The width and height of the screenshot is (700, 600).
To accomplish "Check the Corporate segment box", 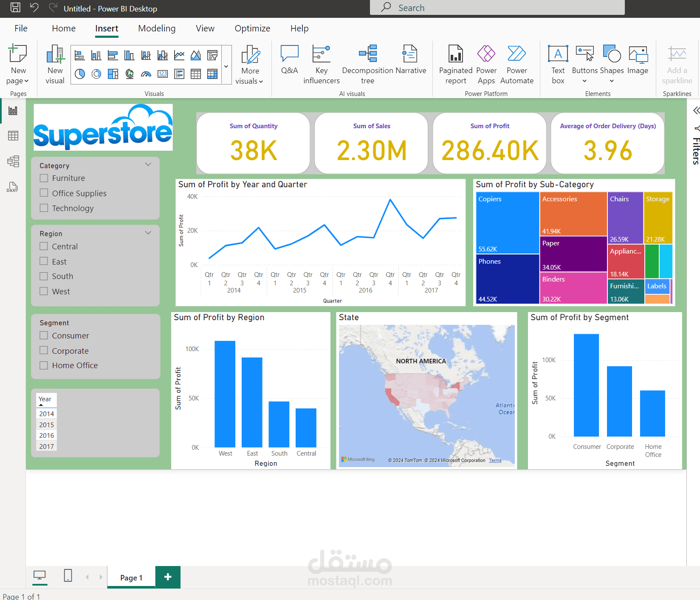I will coord(44,350).
